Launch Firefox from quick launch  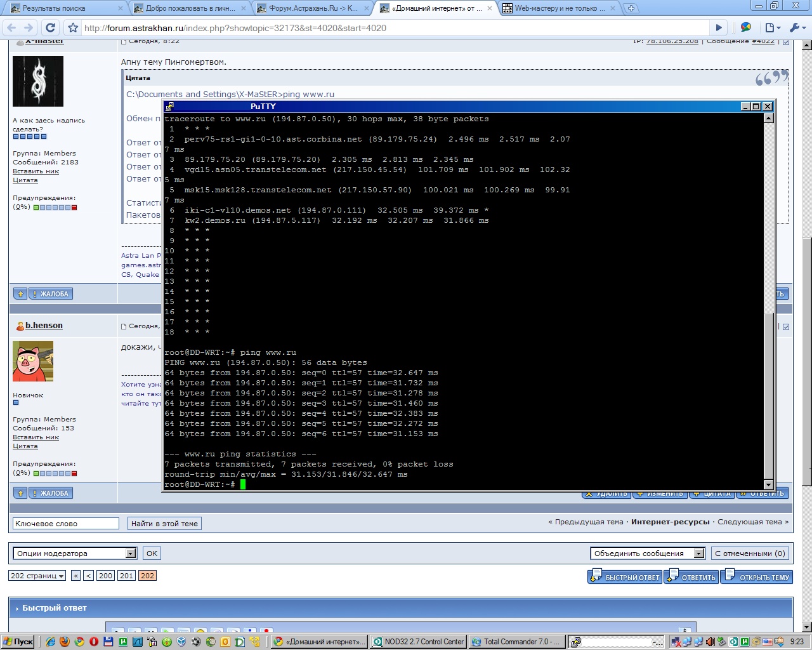(x=65, y=642)
